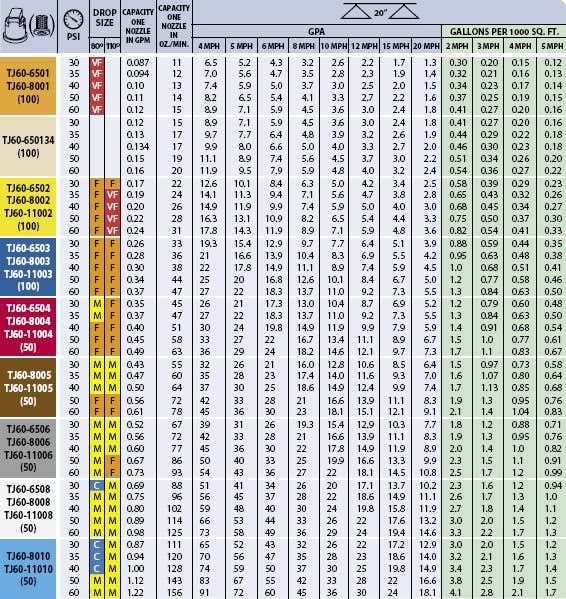Select the 20 MPH column header
Screen dimensions: 566x599
[x=426, y=46]
